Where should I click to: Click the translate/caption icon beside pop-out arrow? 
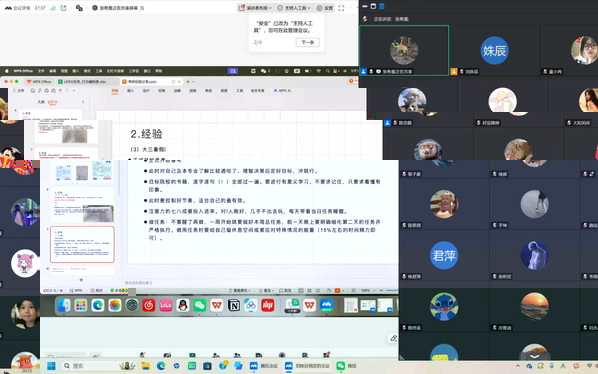pos(79,8)
